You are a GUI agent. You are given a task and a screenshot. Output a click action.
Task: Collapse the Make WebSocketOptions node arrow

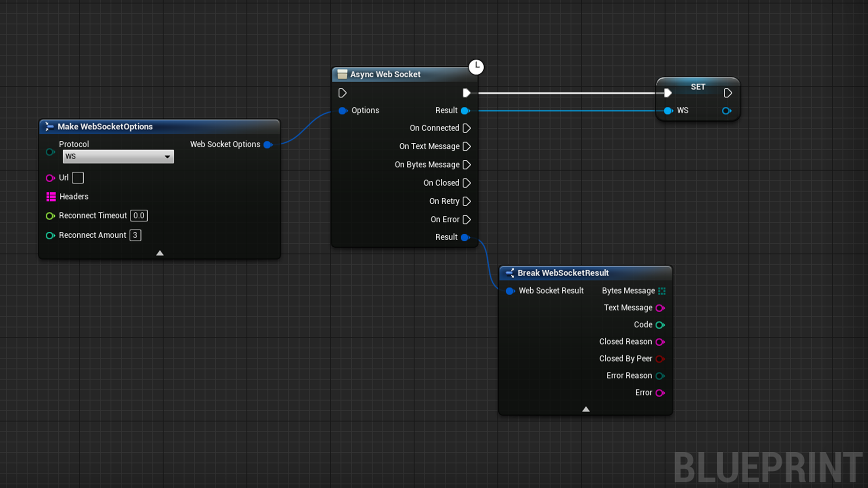coord(160,253)
